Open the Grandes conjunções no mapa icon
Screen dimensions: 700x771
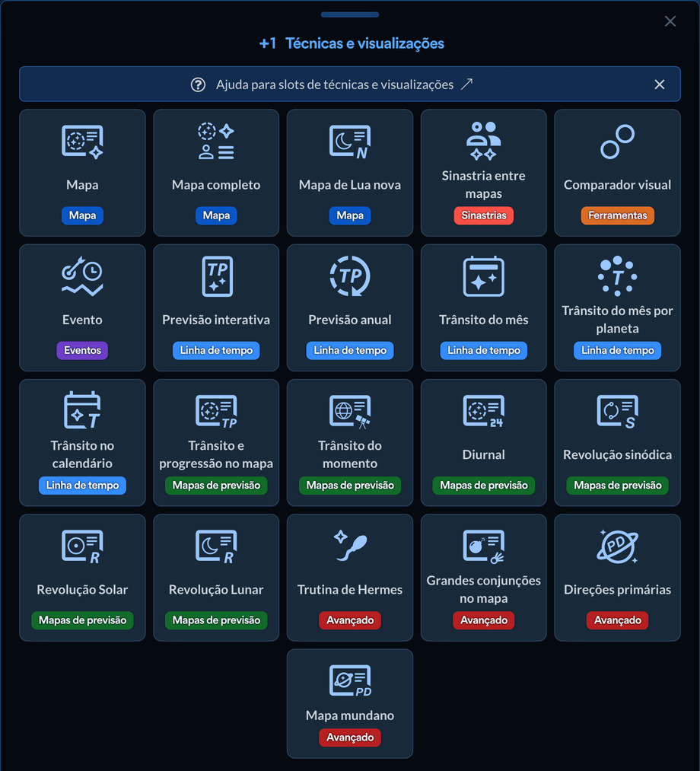click(x=484, y=546)
